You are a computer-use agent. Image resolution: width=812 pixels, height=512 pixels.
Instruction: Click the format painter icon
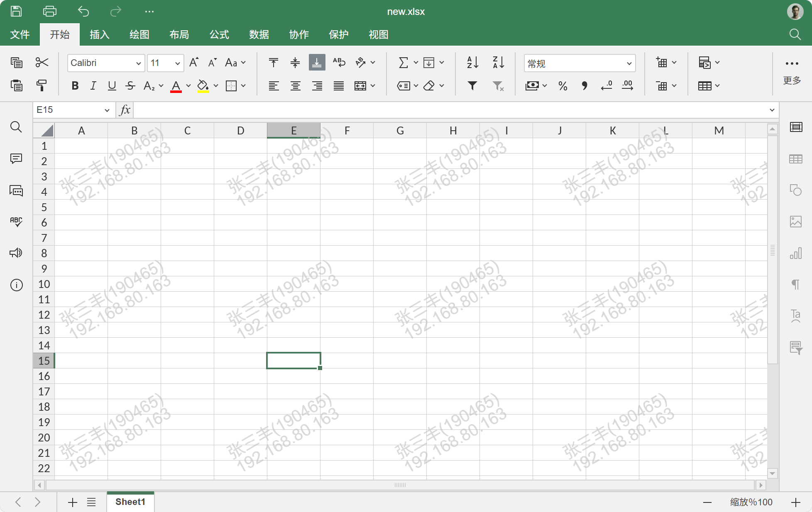pos(42,85)
